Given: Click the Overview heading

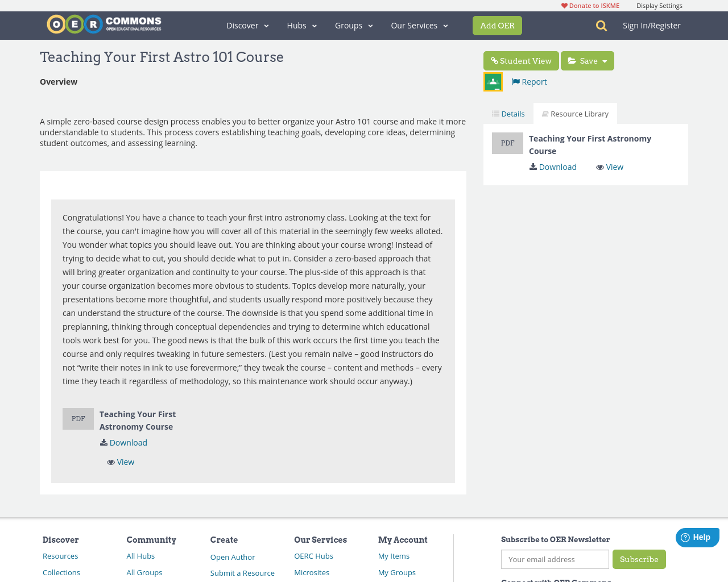Looking at the screenshot, I should 59,82.
